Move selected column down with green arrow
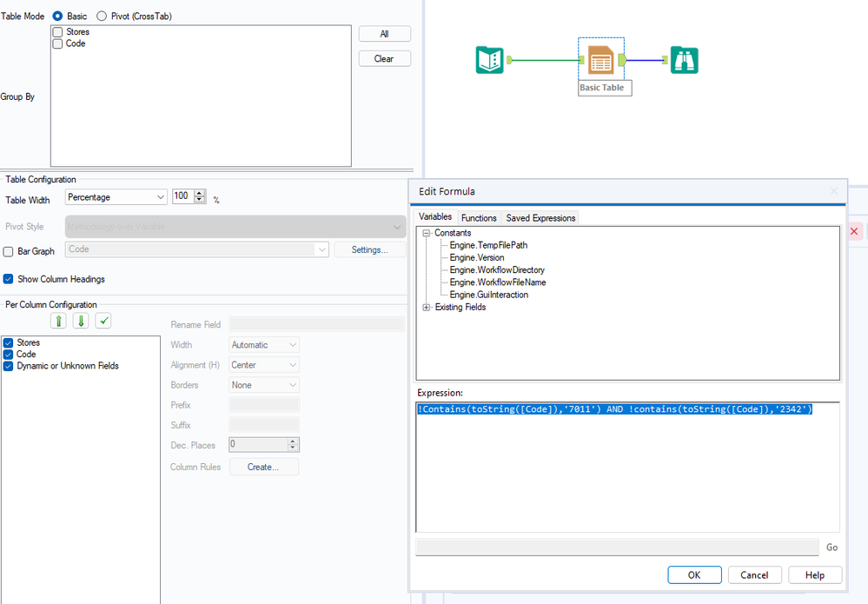The width and height of the screenshot is (868, 604). coord(81,321)
